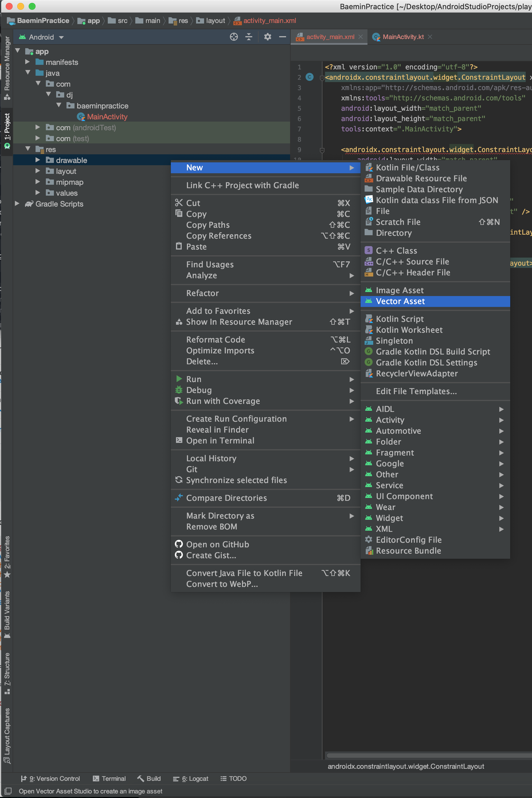Choose Gradle Kotlin DSL Build Script
This screenshot has width=532, height=798.
(x=435, y=352)
